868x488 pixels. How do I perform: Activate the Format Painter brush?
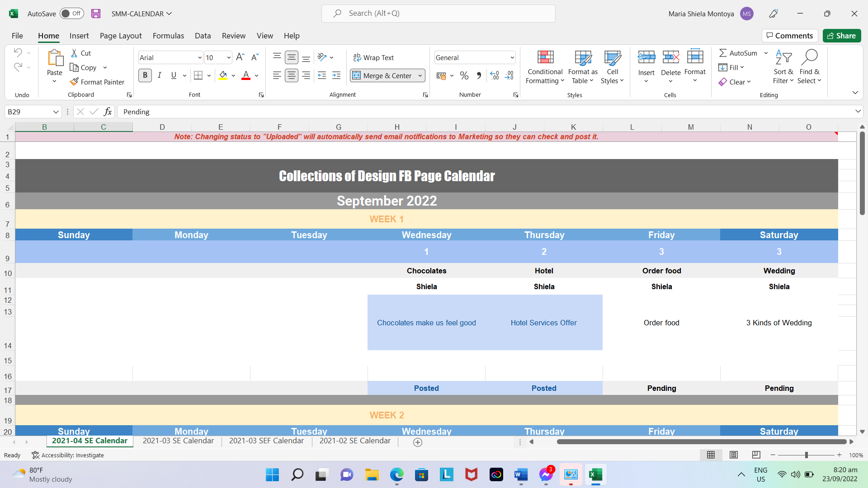tap(98, 82)
